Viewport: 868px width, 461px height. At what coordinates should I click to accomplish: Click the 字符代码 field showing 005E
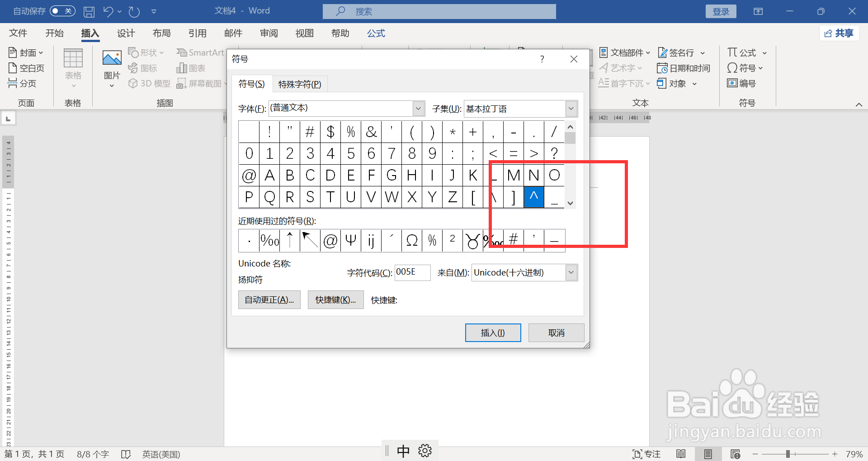coord(412,272)
